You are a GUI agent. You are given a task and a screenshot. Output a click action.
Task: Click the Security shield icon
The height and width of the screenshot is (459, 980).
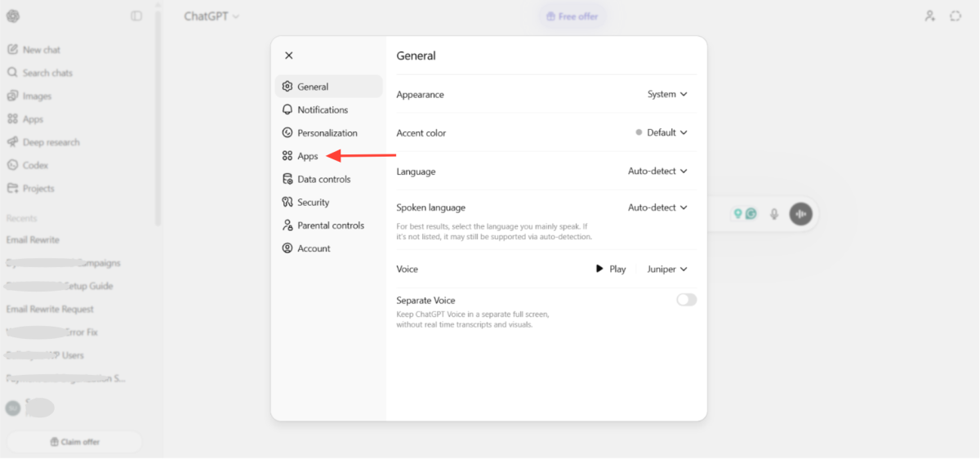click(287, 203)
